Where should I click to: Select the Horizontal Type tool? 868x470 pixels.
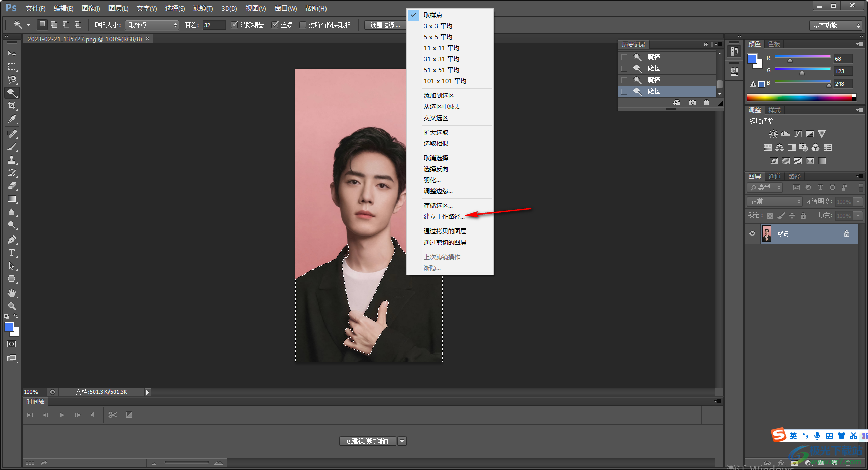(12, 253)
